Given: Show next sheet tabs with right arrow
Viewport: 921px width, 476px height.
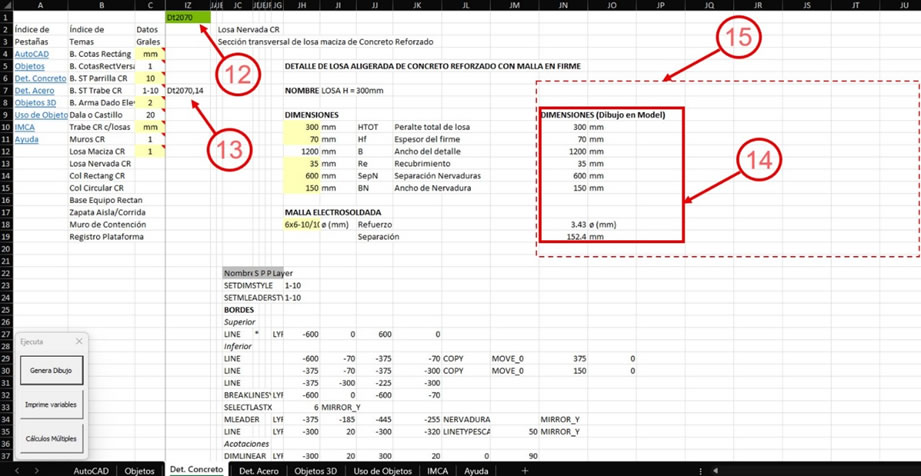Looking at the screenshot, I should [x=36, y=470].
